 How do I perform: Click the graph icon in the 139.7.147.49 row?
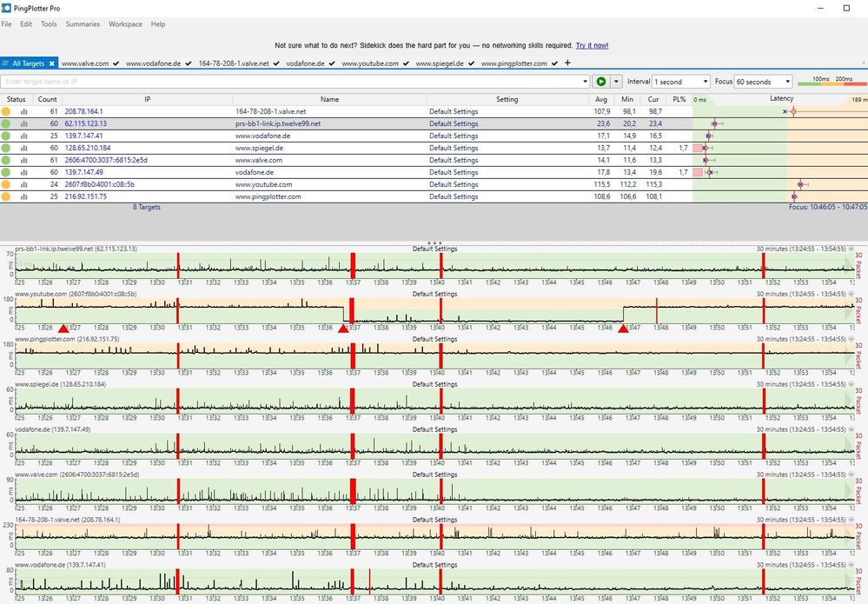pyautogui.click(x=23, y=172)
